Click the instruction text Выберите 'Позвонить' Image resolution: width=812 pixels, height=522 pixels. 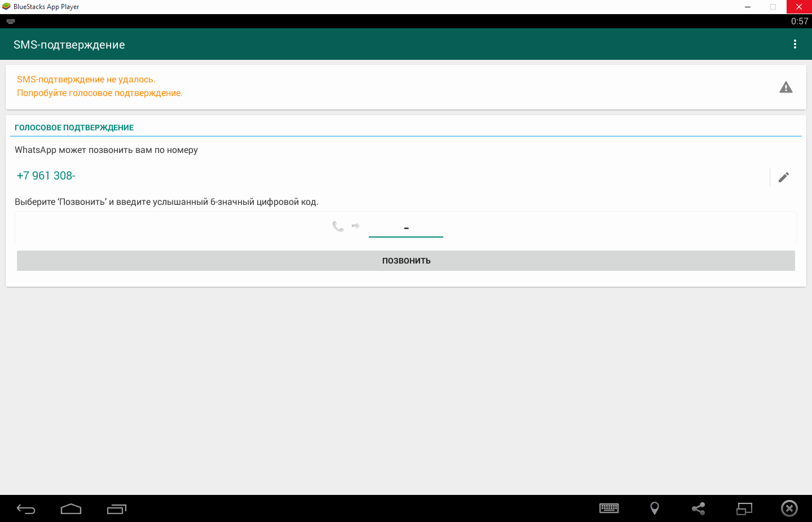click(x=166, y=202)
